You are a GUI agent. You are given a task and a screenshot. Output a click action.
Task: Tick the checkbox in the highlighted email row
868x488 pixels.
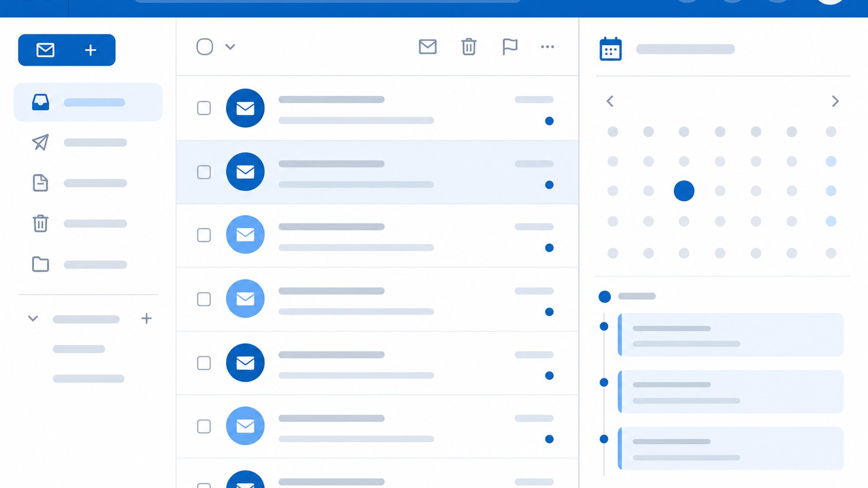pos(204,172)
